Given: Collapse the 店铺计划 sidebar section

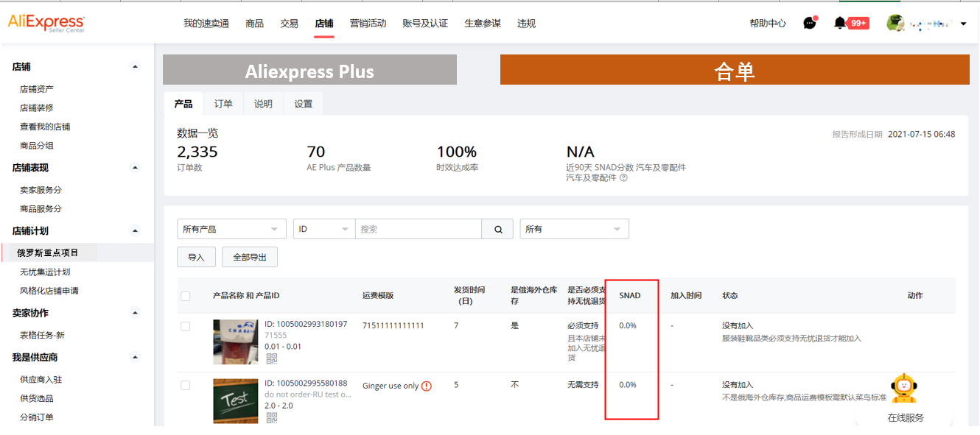Looking at the screenshot, I should (135, 230).
